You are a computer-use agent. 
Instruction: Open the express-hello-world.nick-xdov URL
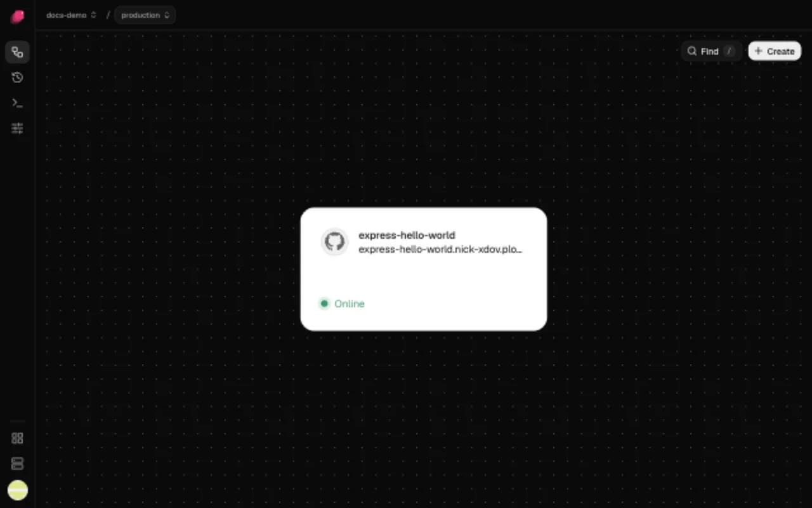tap(440, 250)
